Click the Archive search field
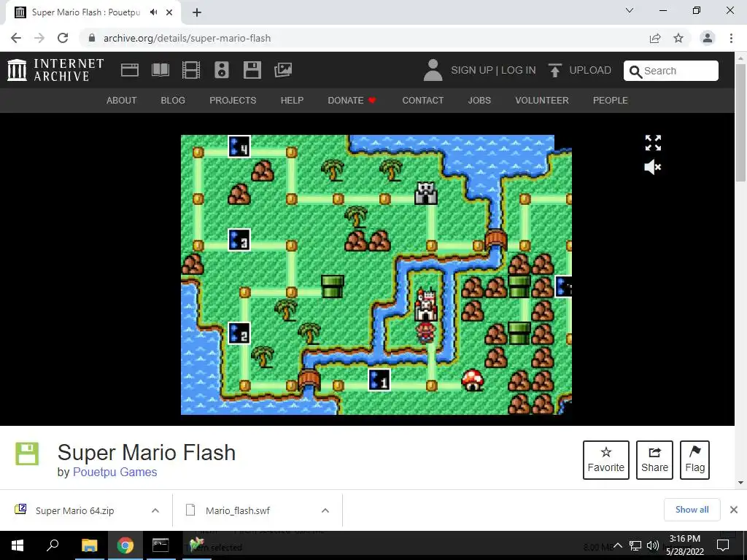747x560 pixels. 671,71
